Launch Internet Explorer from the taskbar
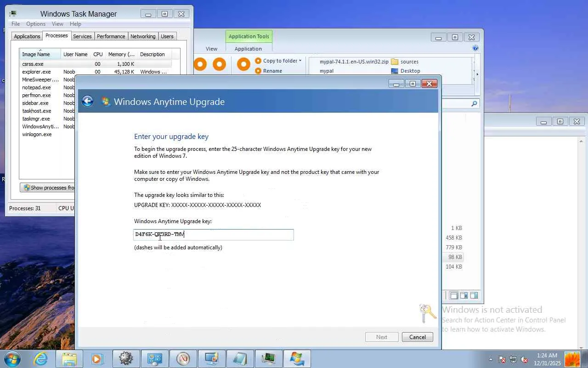The height and width of the screenshot is (368, 588). coord(41,359)
